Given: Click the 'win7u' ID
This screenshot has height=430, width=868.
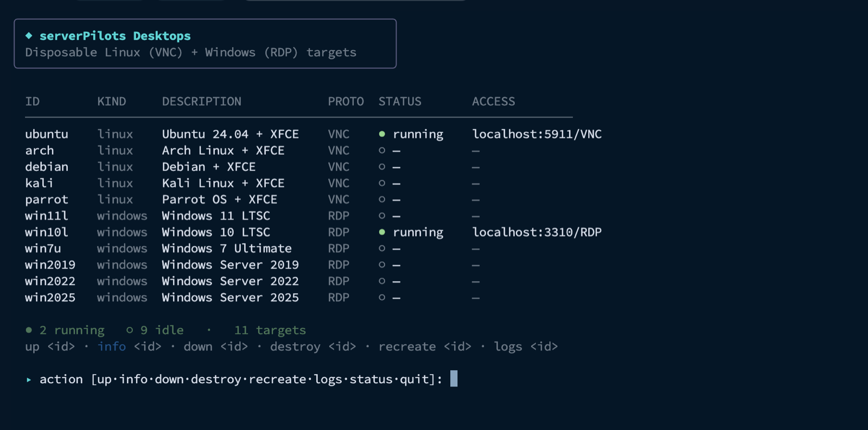Looking at the screenshot, I should pos(43,249).
